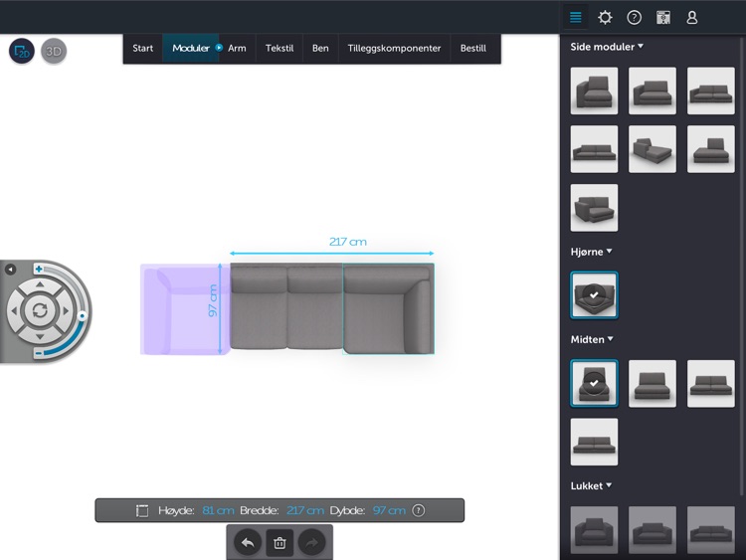The image size is (746, 560).
Task: Collapse the Side moduler section
Action: pyautogui.click(x=607, y=47)
